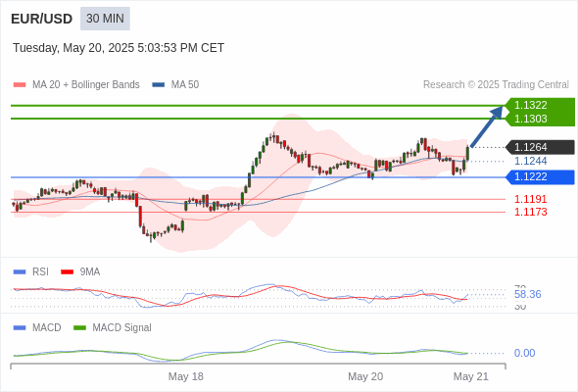
Task: Click the EUR/USD pair title
Action: [x=42, y=19]
